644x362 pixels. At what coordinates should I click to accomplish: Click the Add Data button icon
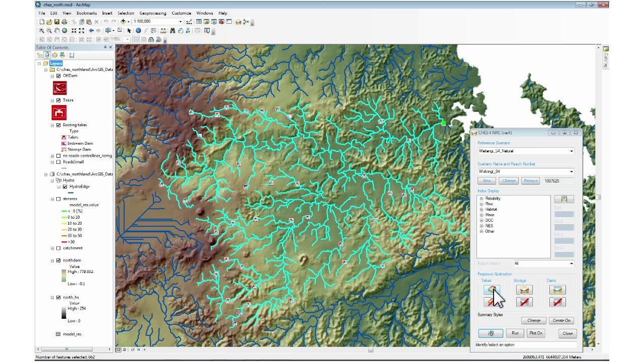[x=123, y=22]
